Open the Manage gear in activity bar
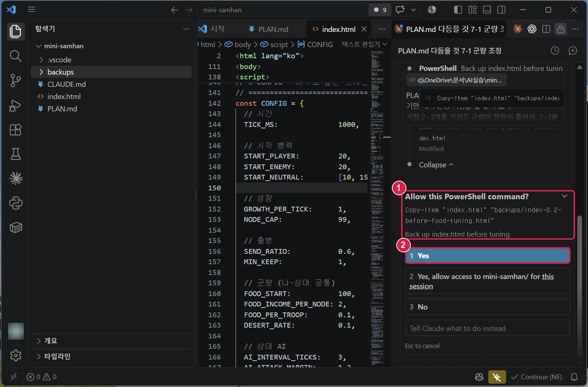 16,355
